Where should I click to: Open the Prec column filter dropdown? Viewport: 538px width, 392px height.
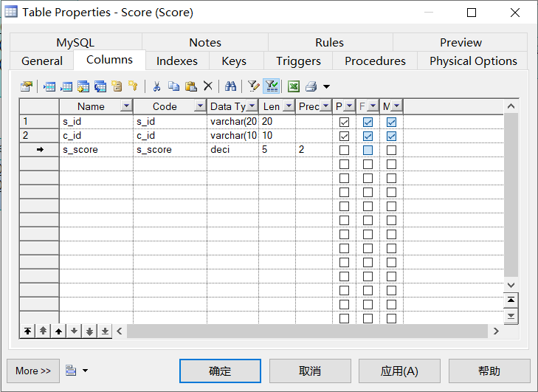pyautogui.click(x=326, y=106)
